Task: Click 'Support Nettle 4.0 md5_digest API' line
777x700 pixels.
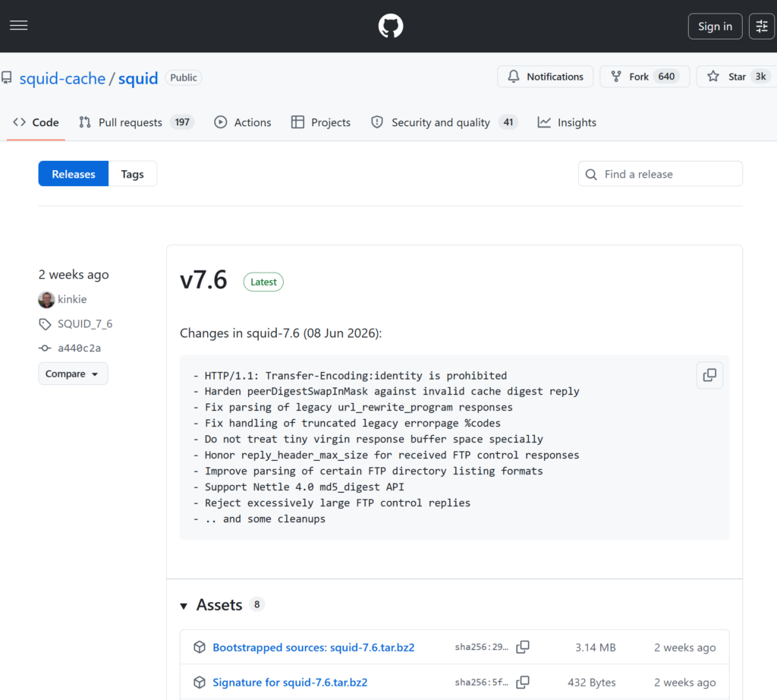Action: tap(304, 487)
